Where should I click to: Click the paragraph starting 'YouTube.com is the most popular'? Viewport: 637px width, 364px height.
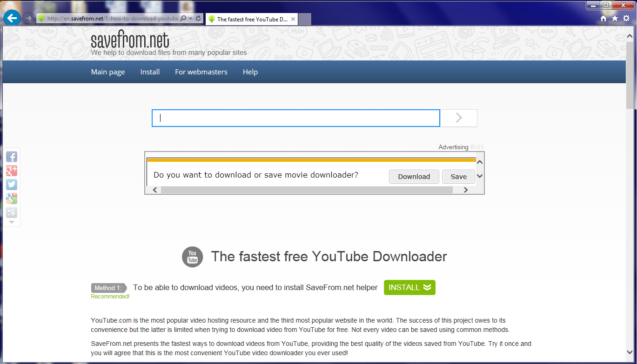[301, 325]
